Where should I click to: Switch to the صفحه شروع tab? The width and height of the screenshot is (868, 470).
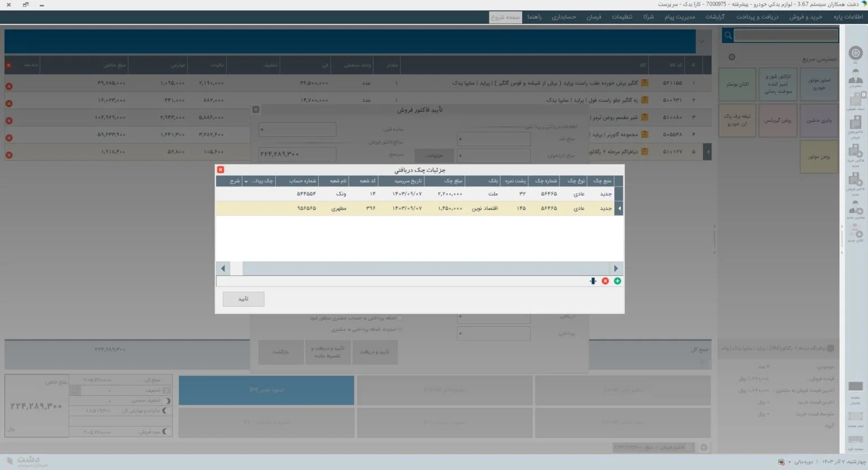pyautogui.click(x=505, y=18)
